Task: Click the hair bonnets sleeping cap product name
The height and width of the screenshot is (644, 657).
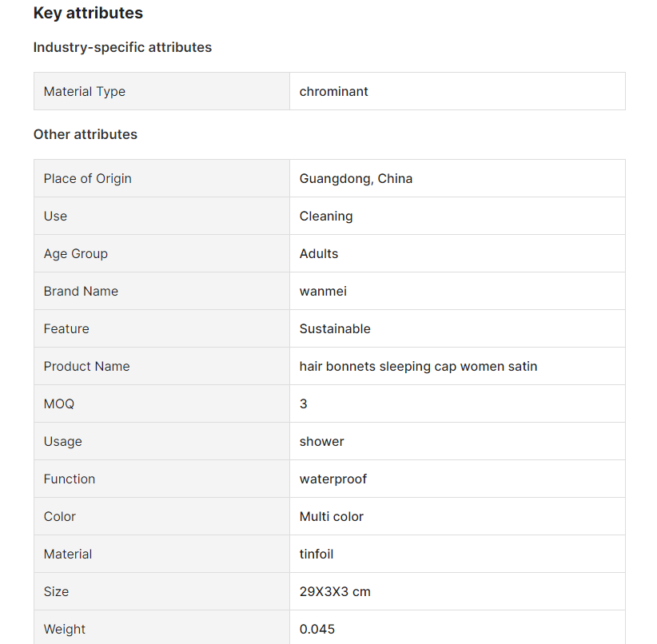Action: tap(418, 367)
